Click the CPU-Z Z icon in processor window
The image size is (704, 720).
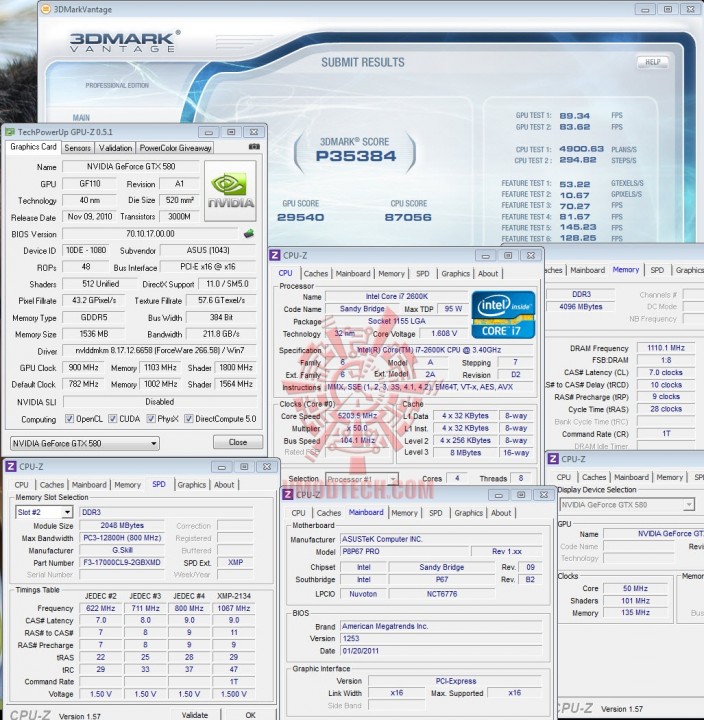[x=275, y=256]
